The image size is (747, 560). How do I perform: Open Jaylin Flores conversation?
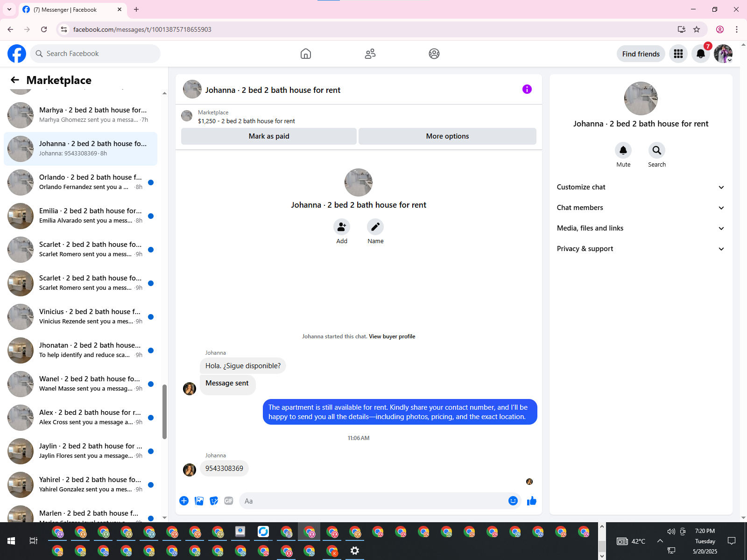(x=80, y=451)
